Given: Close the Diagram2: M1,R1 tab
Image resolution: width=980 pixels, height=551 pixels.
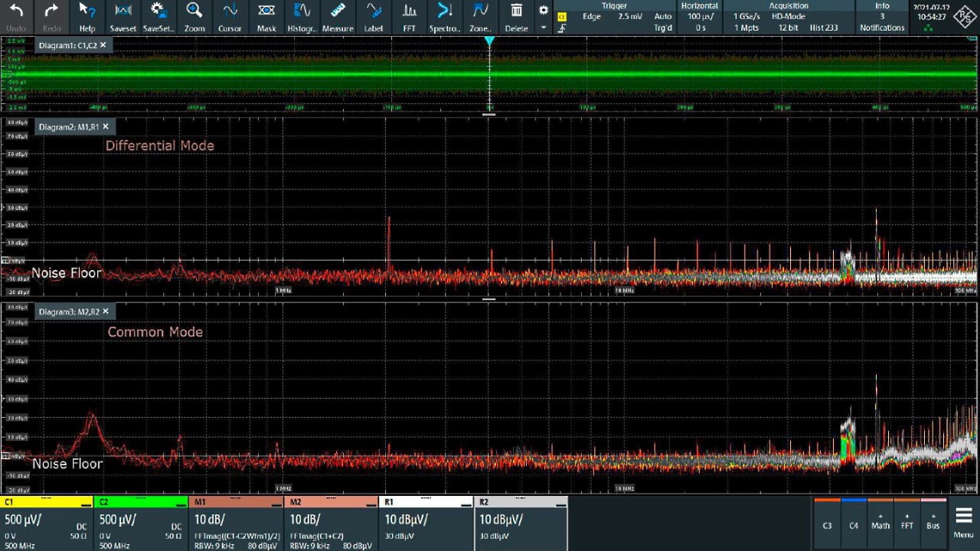Looking at the screenshot, I should pyautogui.click(x=106, y=126).
